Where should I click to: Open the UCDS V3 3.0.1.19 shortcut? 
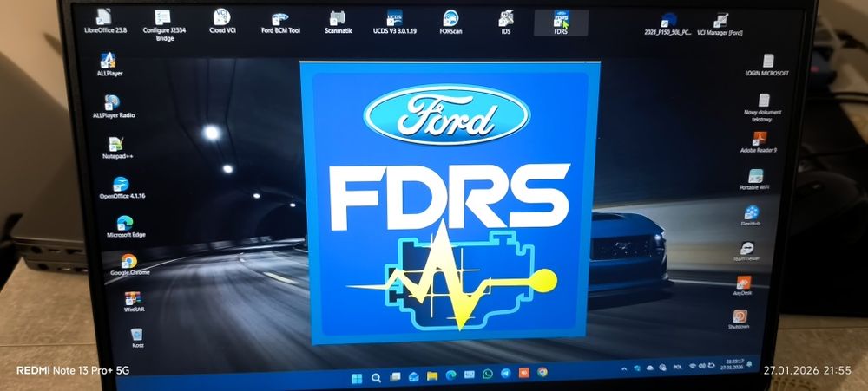coord(394,23)
